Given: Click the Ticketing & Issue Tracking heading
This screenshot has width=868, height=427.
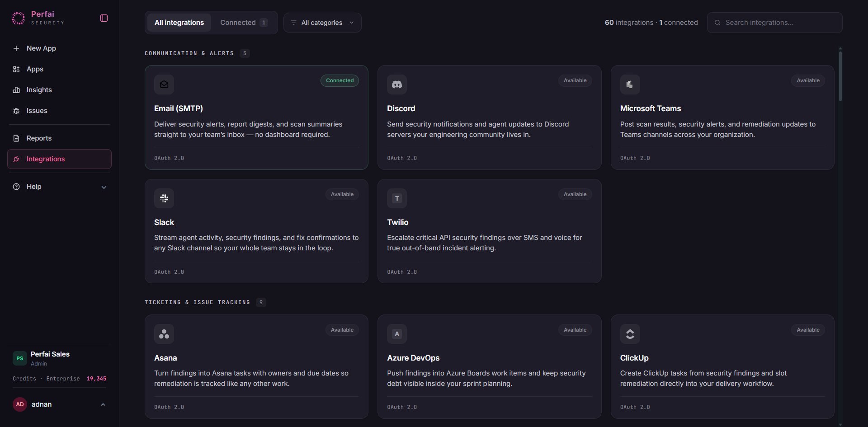Looking at the screenshot, I should pos(197,302).
